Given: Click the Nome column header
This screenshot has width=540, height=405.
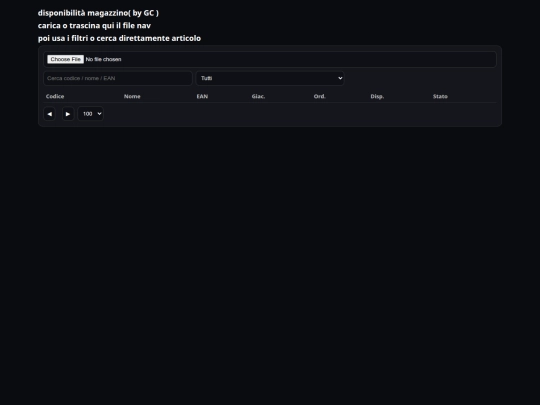Looking at the screenshot, I should pos(132,96).
